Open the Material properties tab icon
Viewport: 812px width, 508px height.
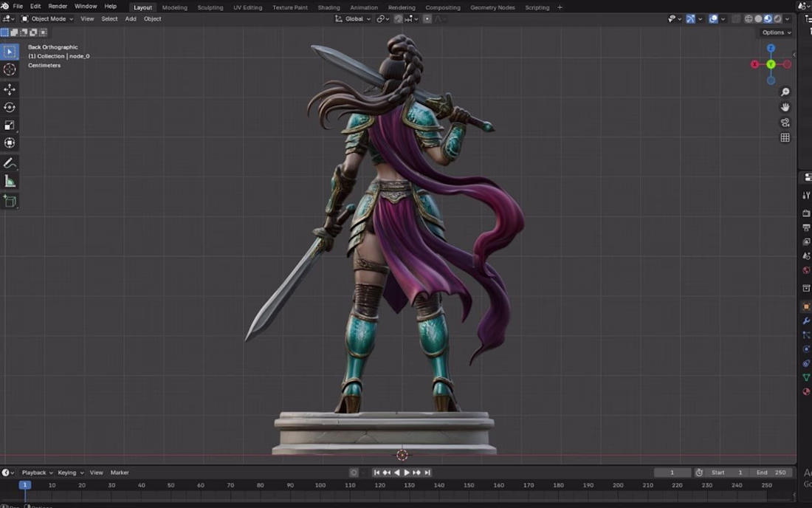tap(806, 391)
